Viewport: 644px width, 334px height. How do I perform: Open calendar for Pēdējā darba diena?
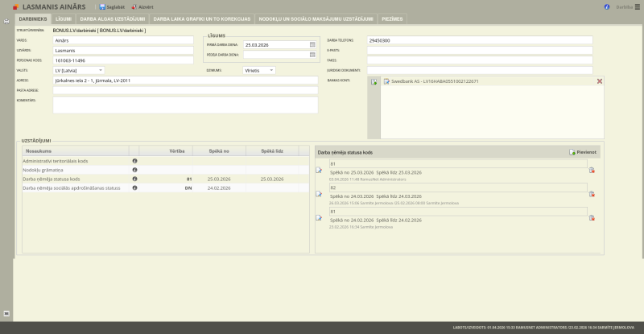(x=312, y=56)
